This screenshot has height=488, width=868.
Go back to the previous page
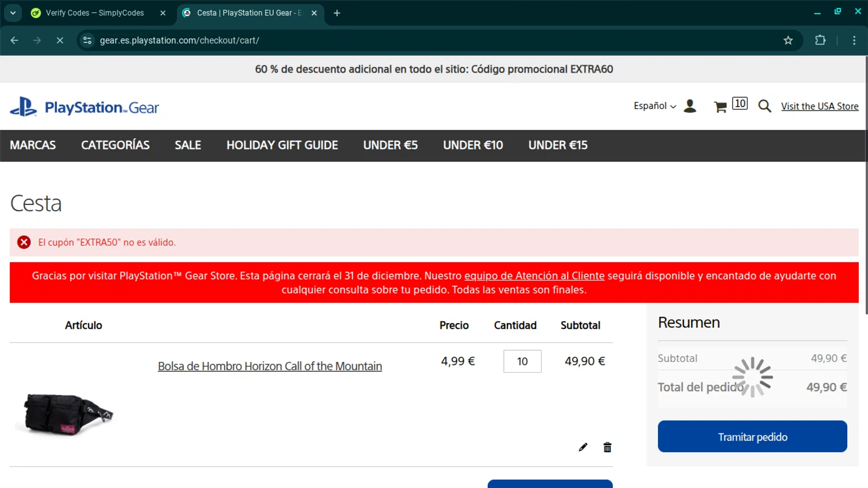tap(14, 40)
